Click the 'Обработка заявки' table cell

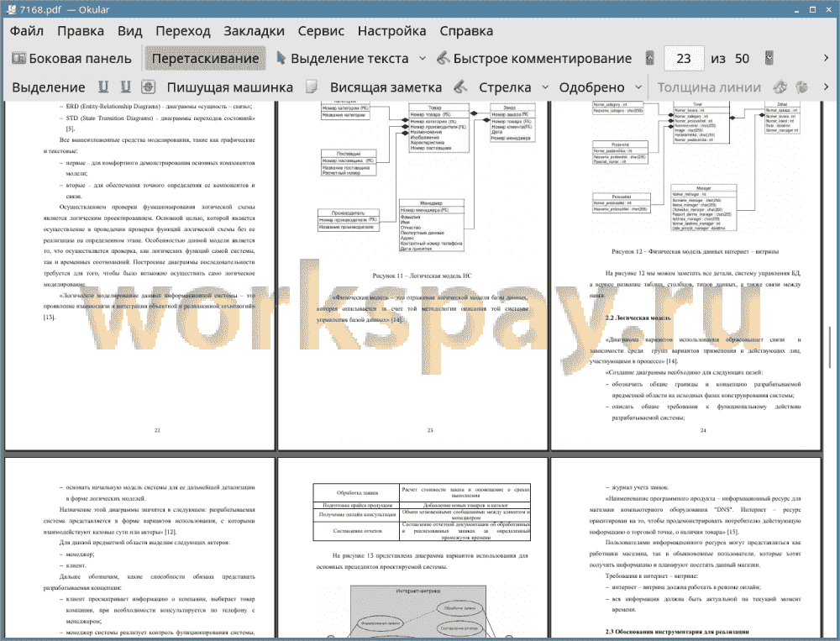(x=357, y=492)
